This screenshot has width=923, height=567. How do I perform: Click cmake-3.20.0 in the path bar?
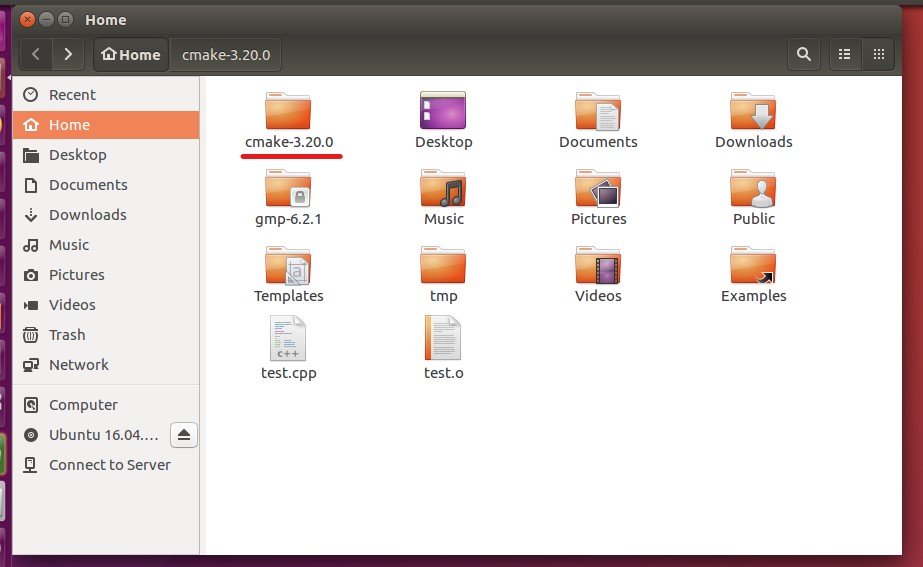(x=226, y=55)
